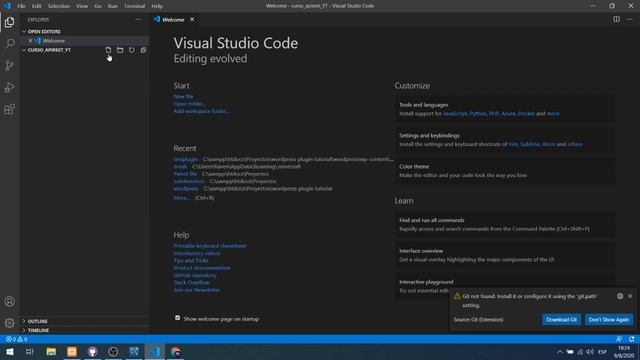Open recent wordpress project link
The width and height of the screenshot is (640, 360).
click(186, 189)
